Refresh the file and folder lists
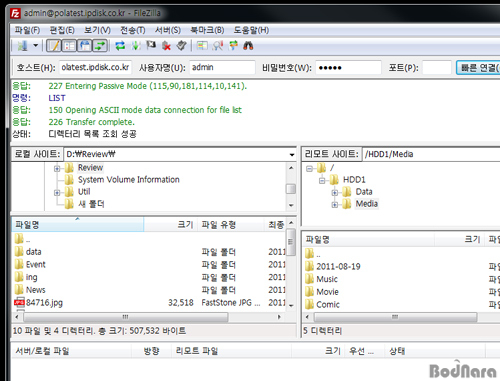The height and width of the screenshot is (381, 500). pyautogui.click(x=120, y=45)
